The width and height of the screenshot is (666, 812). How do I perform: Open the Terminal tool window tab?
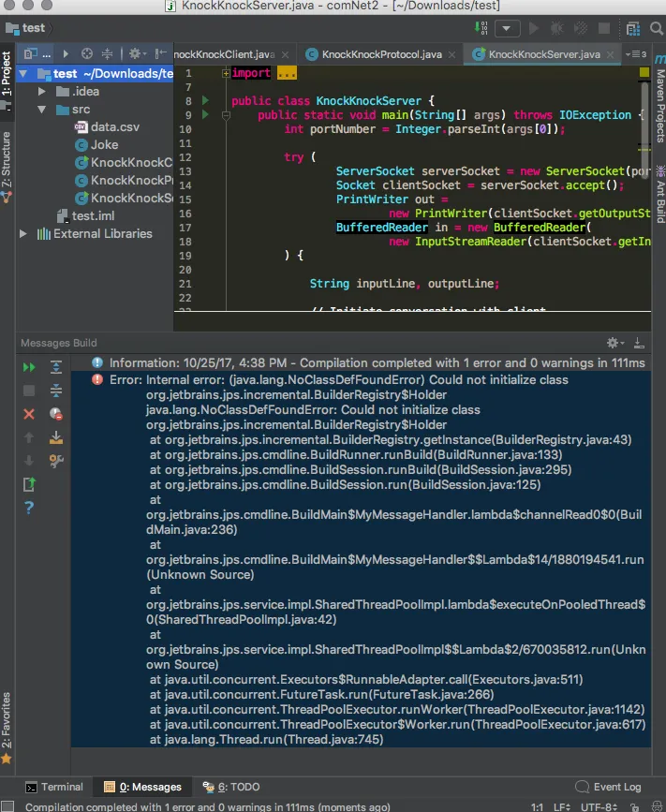pos(53,787)
